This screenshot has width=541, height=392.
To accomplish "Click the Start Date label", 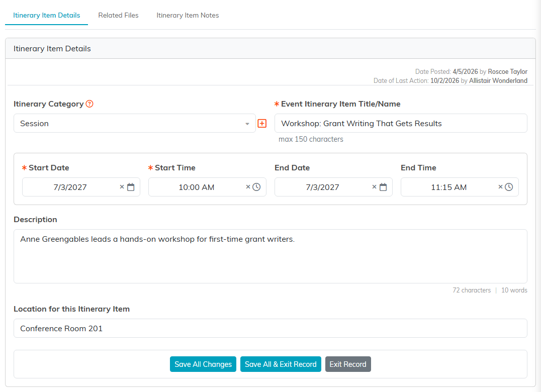I will (49, 167).
